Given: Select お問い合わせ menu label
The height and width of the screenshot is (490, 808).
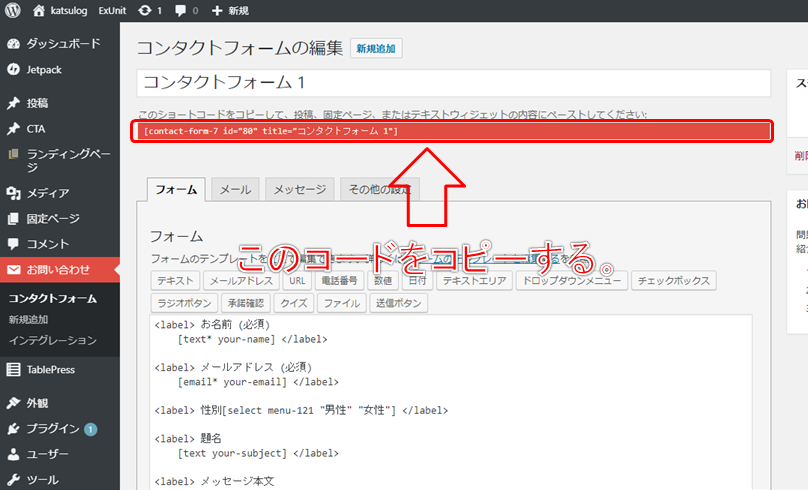Looking at the screenshot, I should pos(58,269).
